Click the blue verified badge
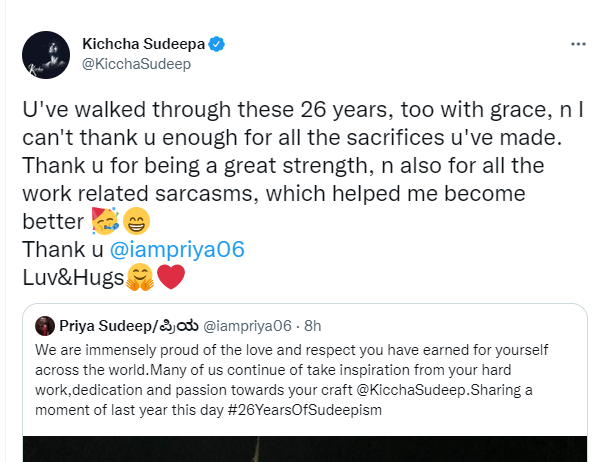This screenshot has width=602, height=462. pyautogui.click(x=216, y=45)
